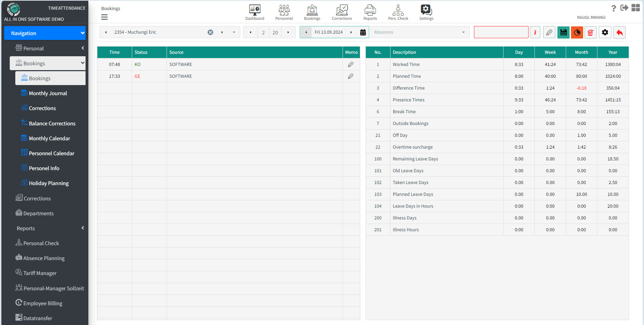
Task: Collapse the Bookings sidebar group
Action: pyautogui.click(x=48, y=63)
